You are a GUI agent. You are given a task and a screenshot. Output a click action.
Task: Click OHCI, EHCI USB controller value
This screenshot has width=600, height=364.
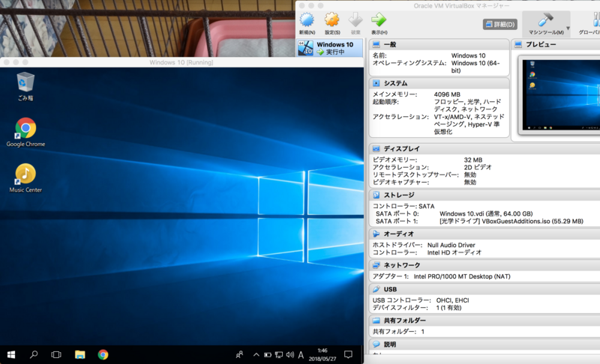click(x=452, y=300)
